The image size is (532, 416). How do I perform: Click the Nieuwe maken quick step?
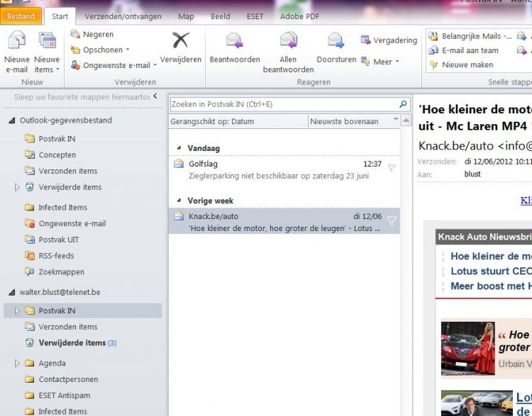(467, 65)
